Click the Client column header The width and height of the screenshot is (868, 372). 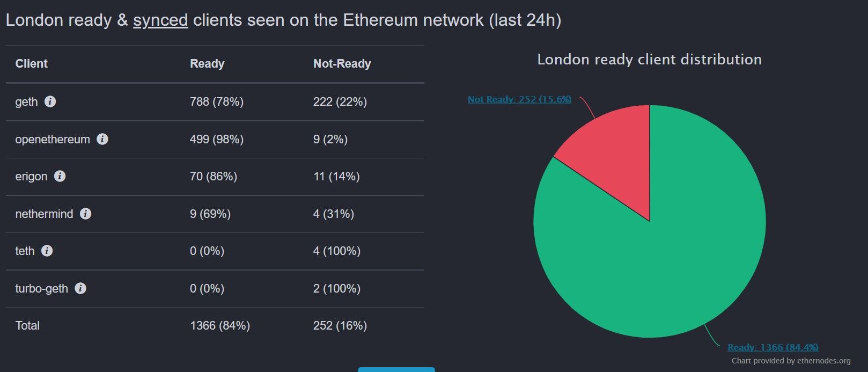click(31, 64)
